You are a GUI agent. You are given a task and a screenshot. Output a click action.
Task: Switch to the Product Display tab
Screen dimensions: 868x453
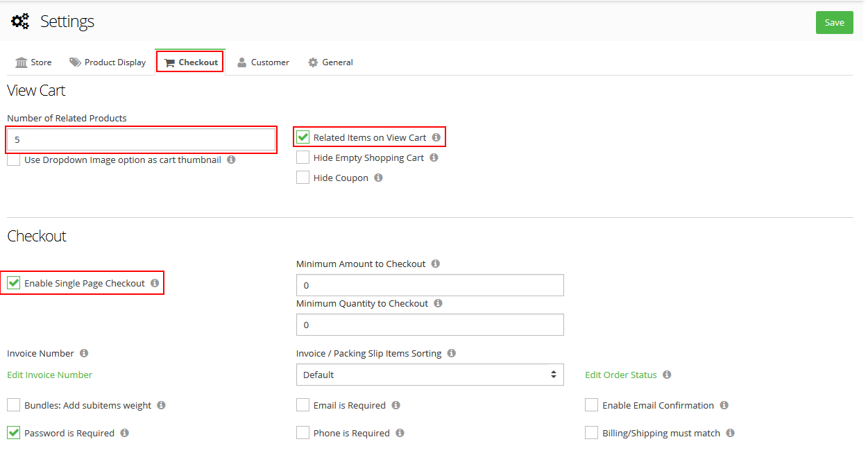click(108, 62)
